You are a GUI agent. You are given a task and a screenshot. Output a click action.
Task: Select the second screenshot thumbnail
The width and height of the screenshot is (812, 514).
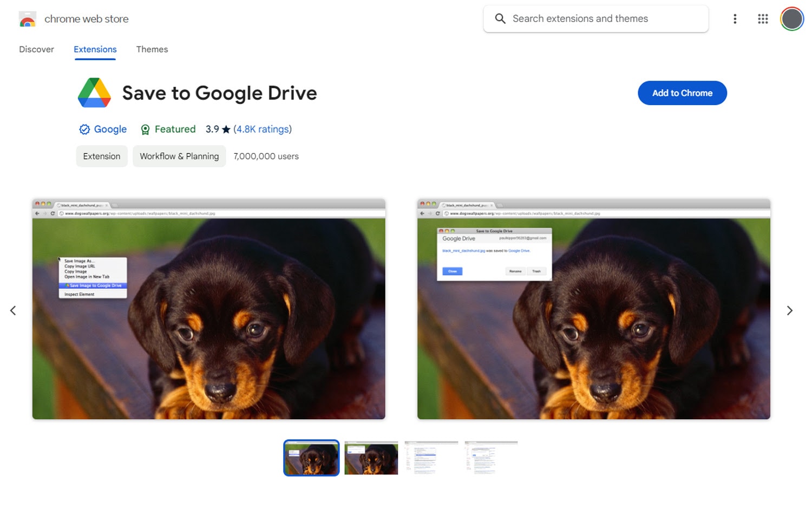click(371, 458)
